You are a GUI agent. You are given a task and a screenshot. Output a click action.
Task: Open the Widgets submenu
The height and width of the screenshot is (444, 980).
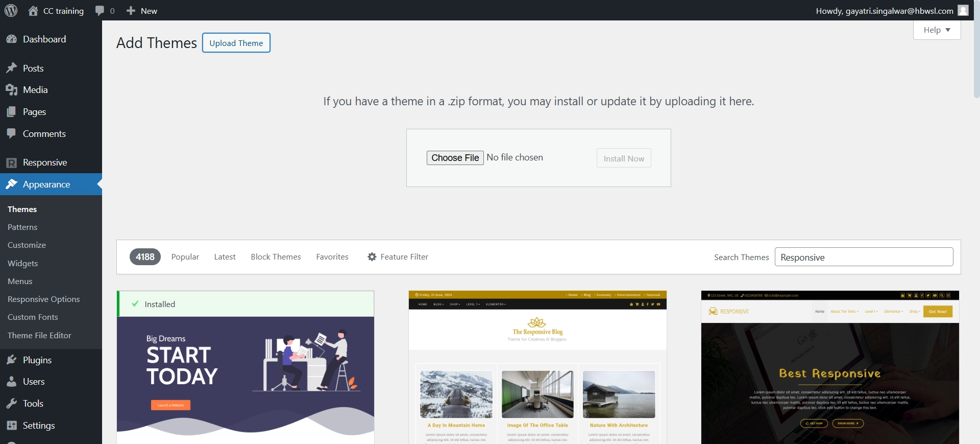click(x=23, y=263)
